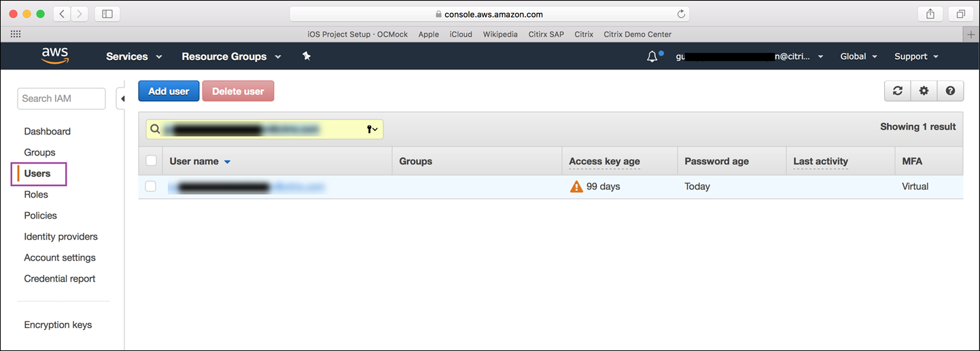Screen dimensions: 980x351
Task: Click the help question mark icon
Action: 950,91
